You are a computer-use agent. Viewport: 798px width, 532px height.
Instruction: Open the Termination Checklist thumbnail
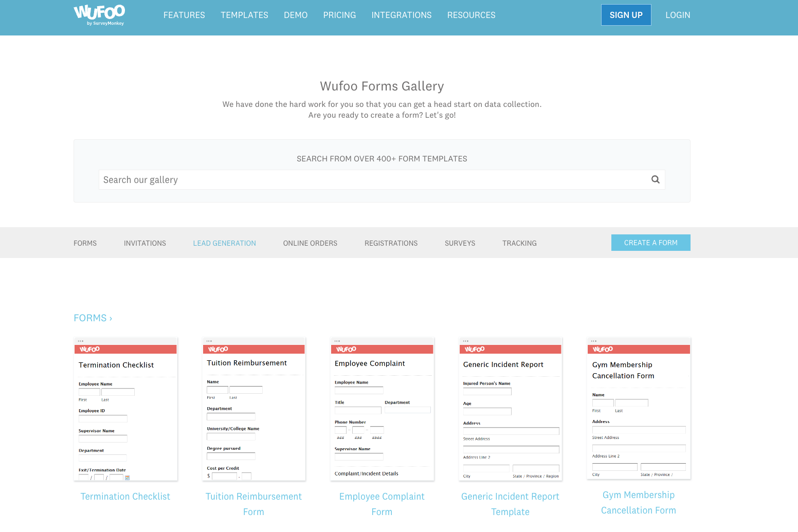tap(125, 409)
